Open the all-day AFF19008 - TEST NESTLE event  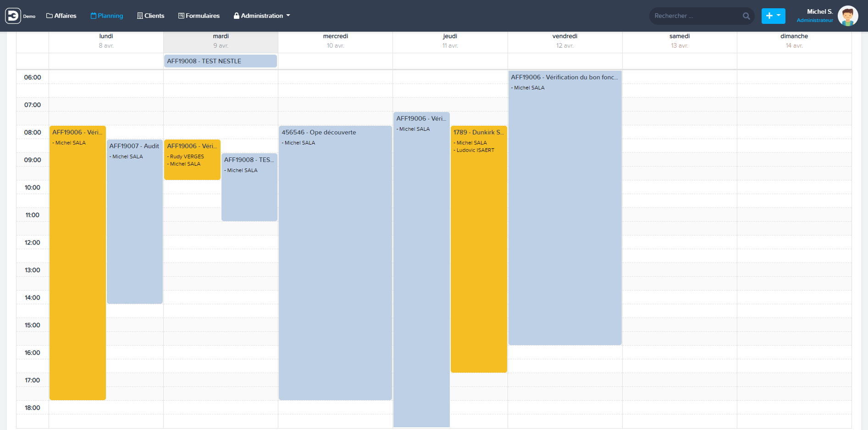point(221,61)
